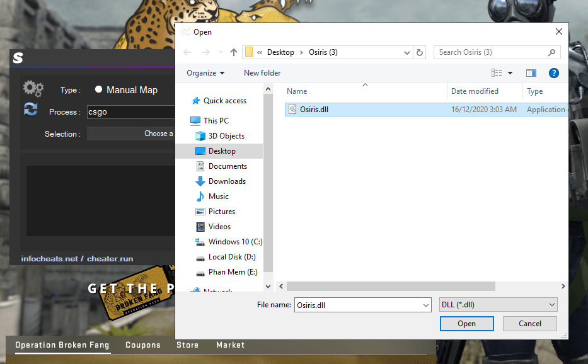588x364 pixels.
Task: Go forward in Open dialog
Action: tap(206, 52)
